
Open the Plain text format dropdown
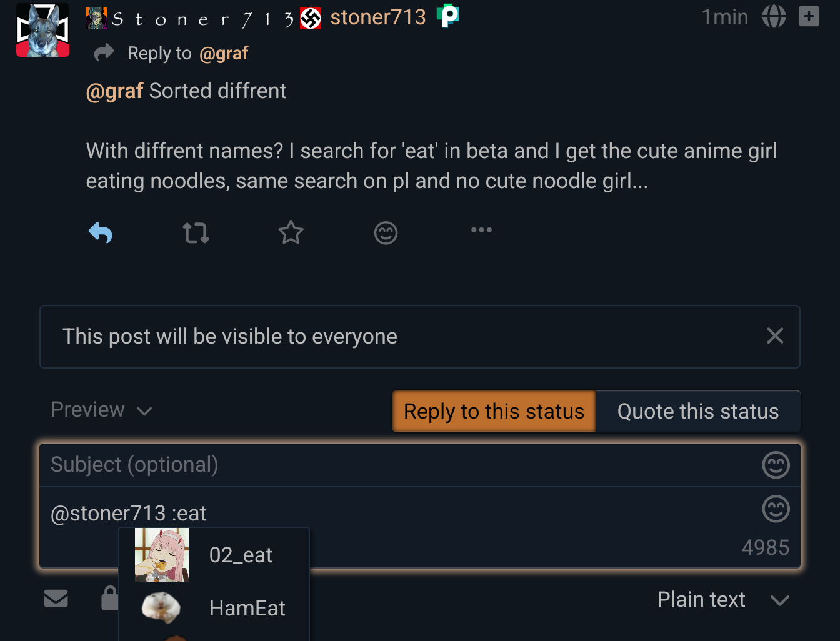[722, 600]
